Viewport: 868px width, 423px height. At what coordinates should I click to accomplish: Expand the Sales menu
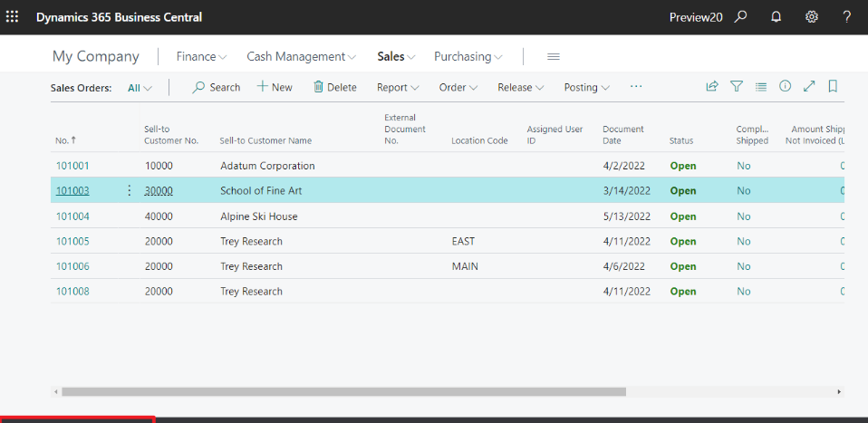click(x=396, y=56)
